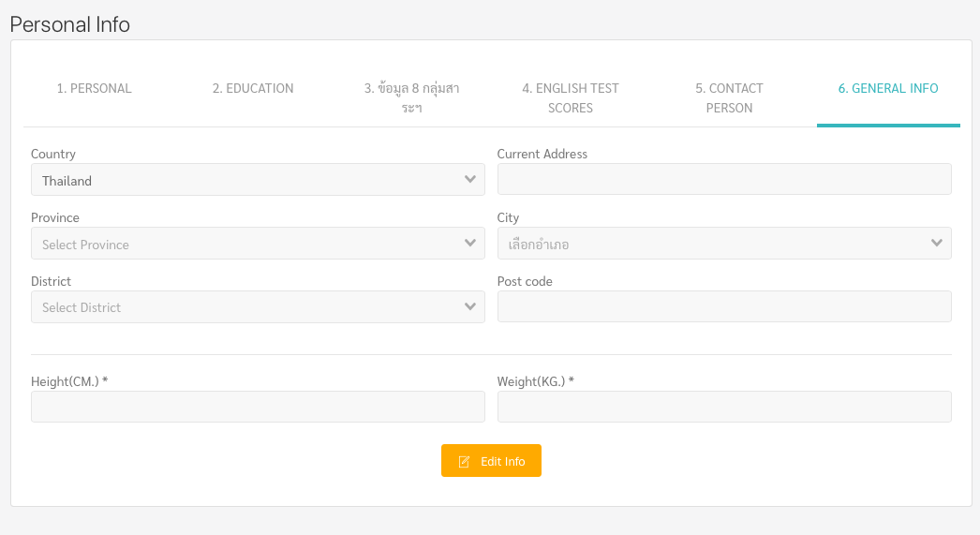Expand the Select Province dropdown

(x=258, y=243)
